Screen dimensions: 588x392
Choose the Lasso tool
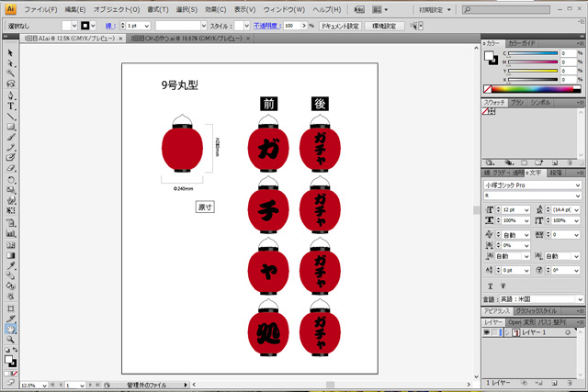click(x=10, y=84)
